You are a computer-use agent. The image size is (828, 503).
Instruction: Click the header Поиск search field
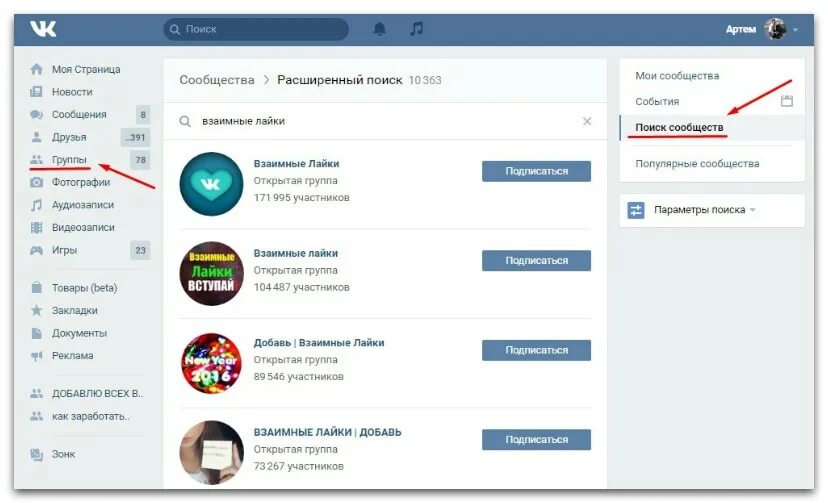(256, 29)
